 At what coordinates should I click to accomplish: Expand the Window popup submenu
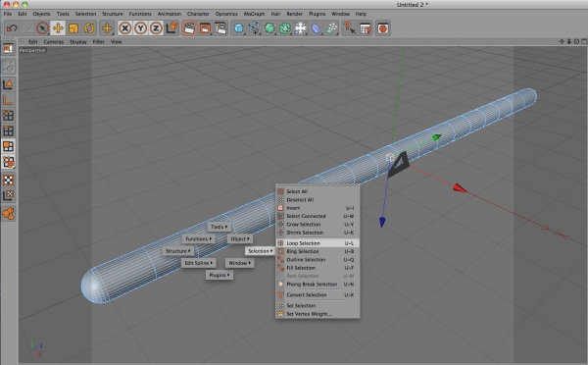[240, 263]
